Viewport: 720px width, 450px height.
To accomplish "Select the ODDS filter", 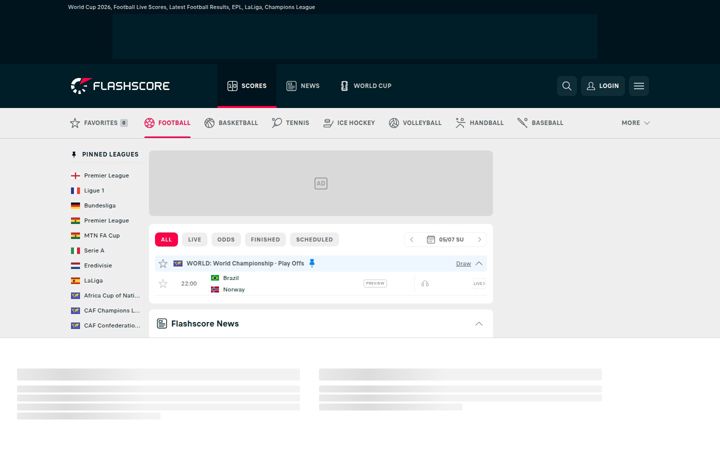I will pyautogui.click(x=225, y=239).
